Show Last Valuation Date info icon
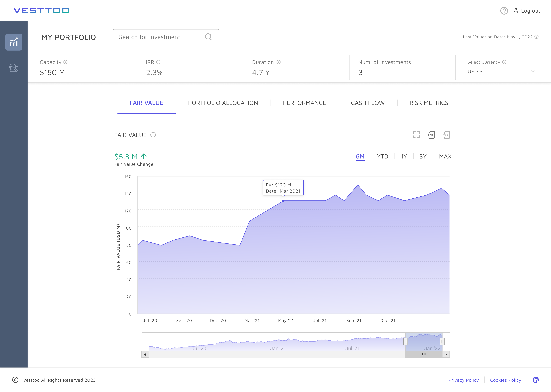The height and width of the screenshot is (392, 551). [537, 37]
